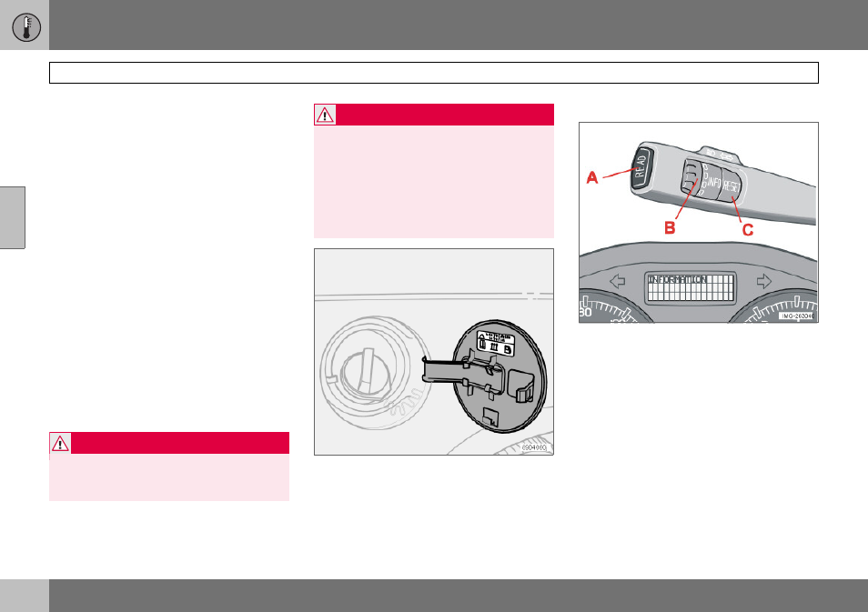
Task: Click the pink warning text area lower left
Action: [169, 477]
